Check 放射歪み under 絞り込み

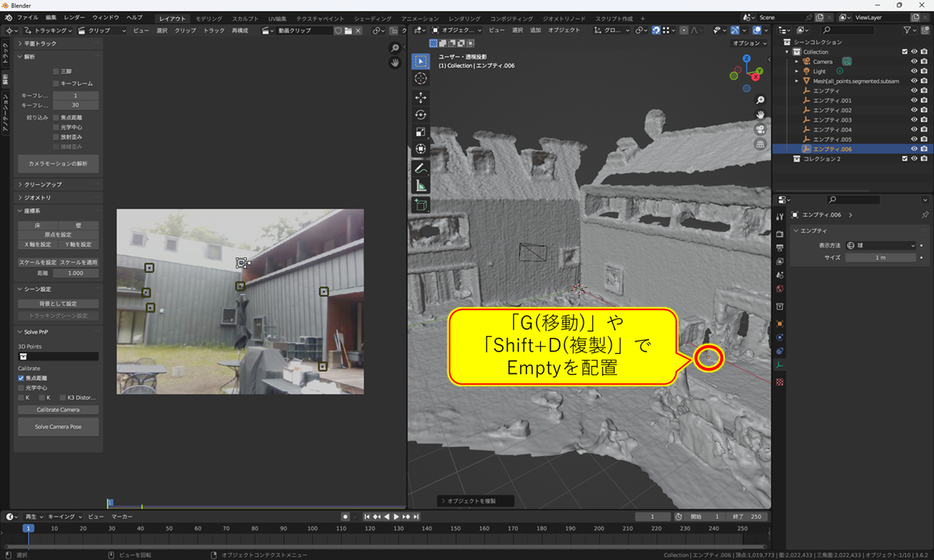(x=56, y=137)
